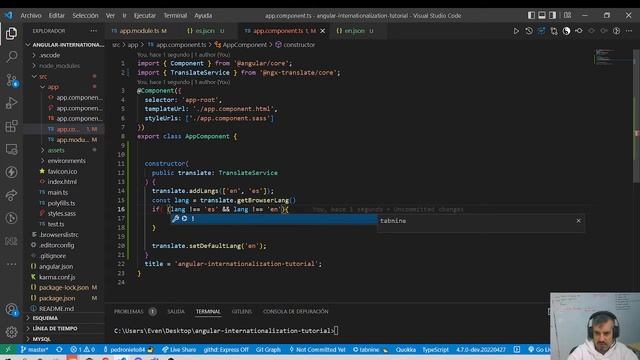Open the CONSOLA DE DEPURACIÓN tab

pyautogui.click(x=296, y=311)
